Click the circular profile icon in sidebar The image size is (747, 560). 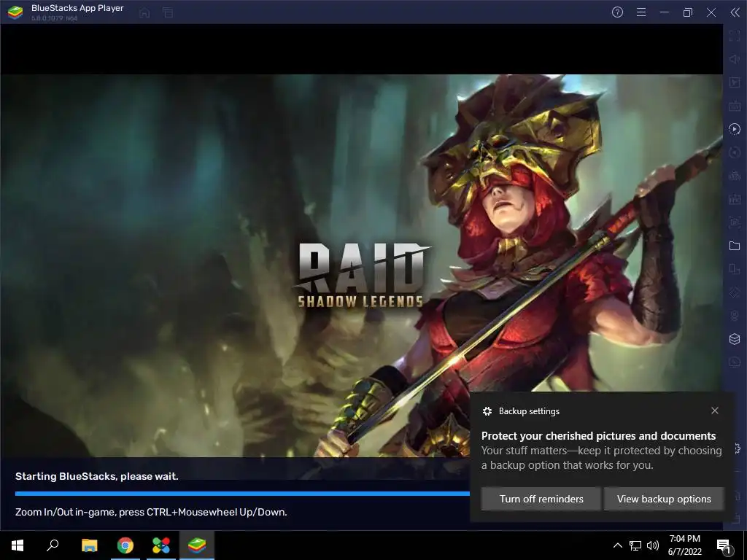735,316
